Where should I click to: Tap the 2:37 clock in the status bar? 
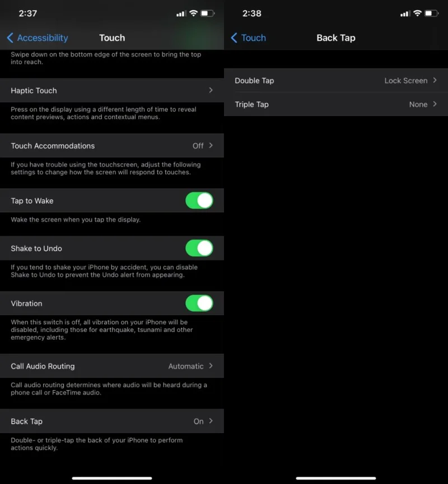pos(28,13)
